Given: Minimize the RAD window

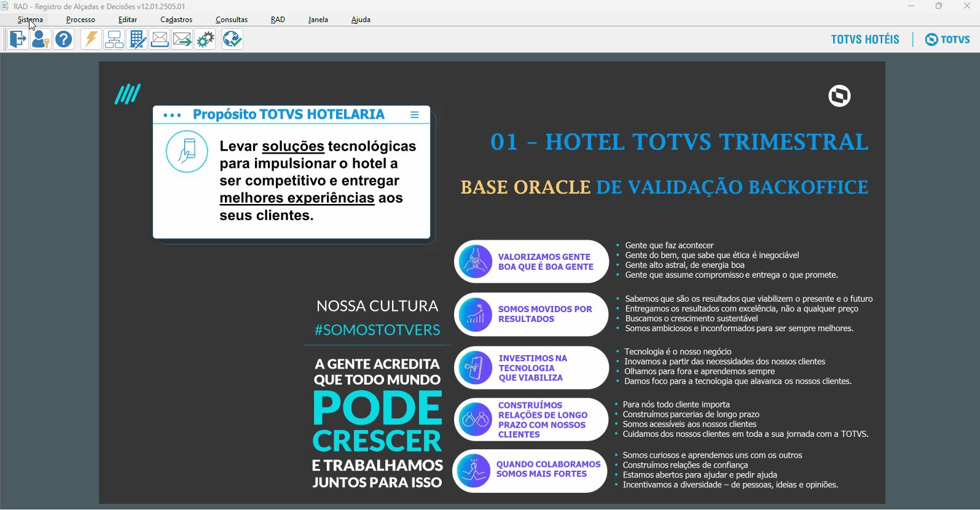Looking at the screenshot, I should pyautogui.click(x=911, y=6).
